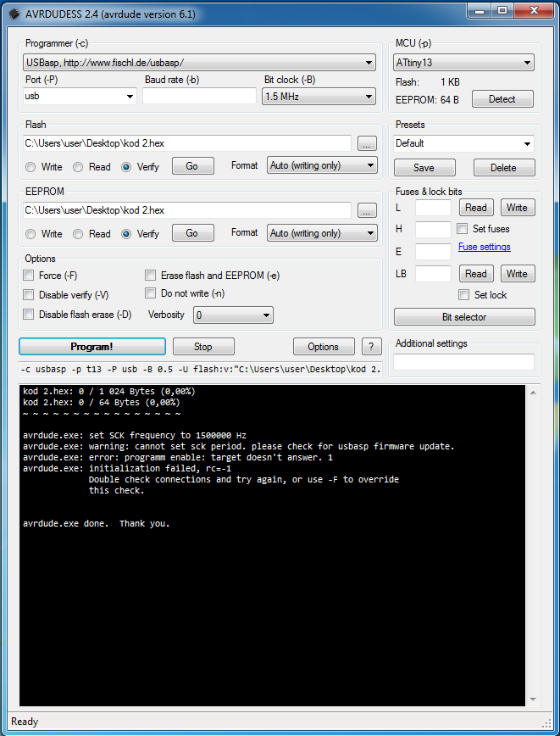Select the Flash Write radio button
The image size is (560, 736).
(30, 167)
